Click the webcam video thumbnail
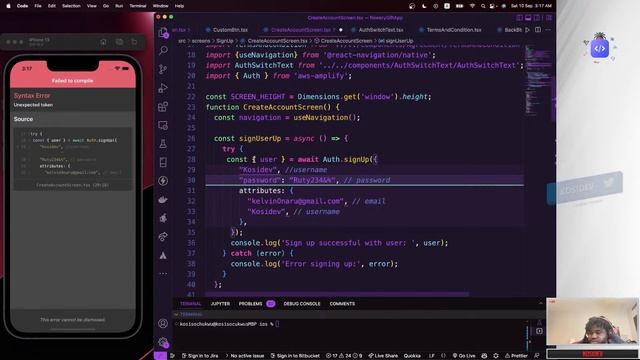640x360 pixels. (592, 322)
